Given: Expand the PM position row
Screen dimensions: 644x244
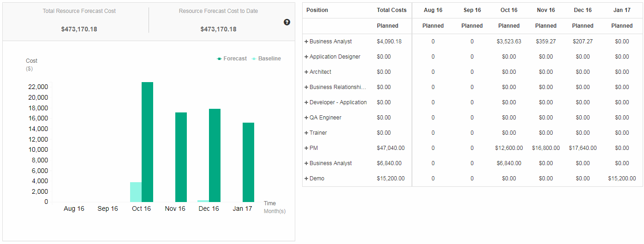Looking at the screenshot, I should (306, 148).
